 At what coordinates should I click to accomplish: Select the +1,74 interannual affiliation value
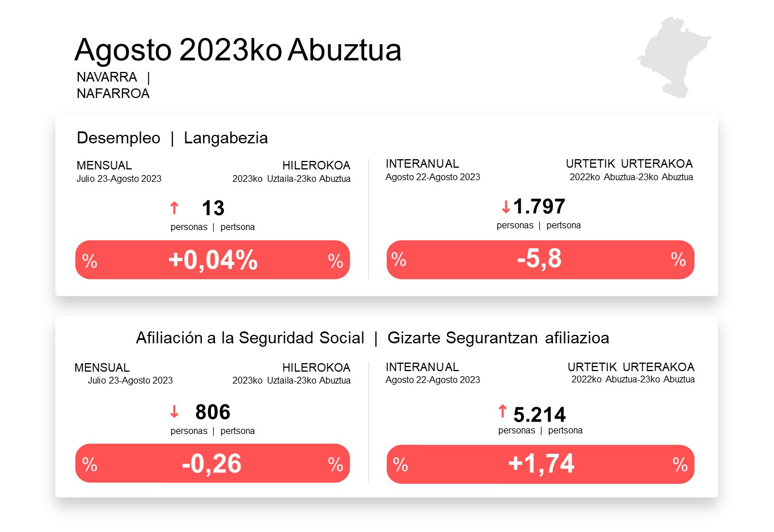541,463
